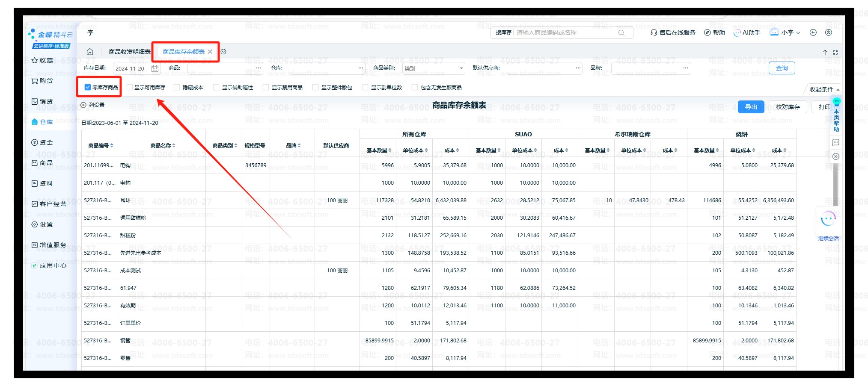Open the AI助手 assistant
The height and width of the screenshot is (386, 868).
(747, 32)
